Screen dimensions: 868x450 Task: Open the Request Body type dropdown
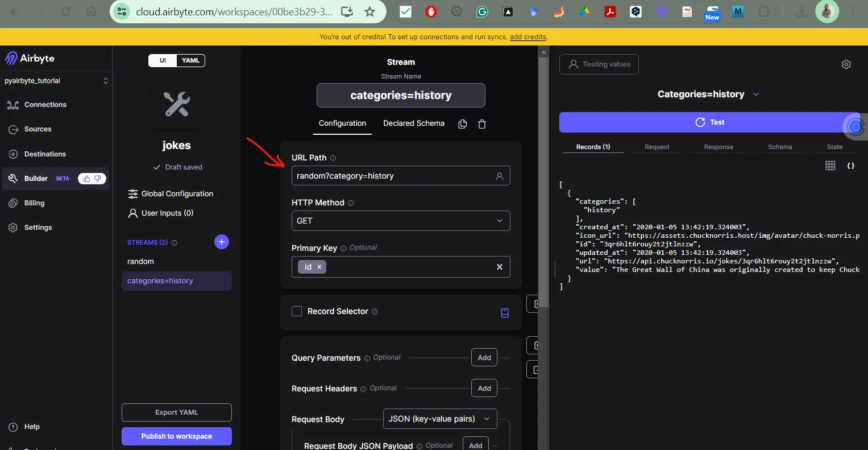click(440, 419)
